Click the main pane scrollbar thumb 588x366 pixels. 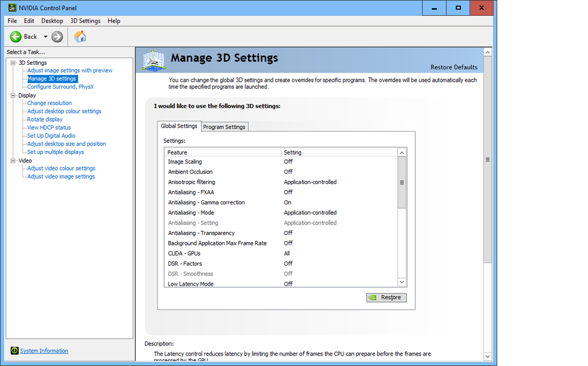(487, 160)
